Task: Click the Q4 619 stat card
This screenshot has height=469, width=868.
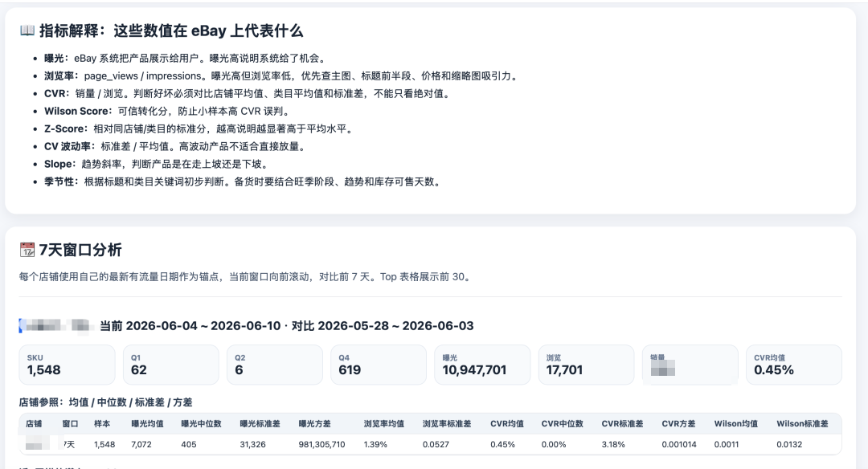Action: (x=379, y=365)
